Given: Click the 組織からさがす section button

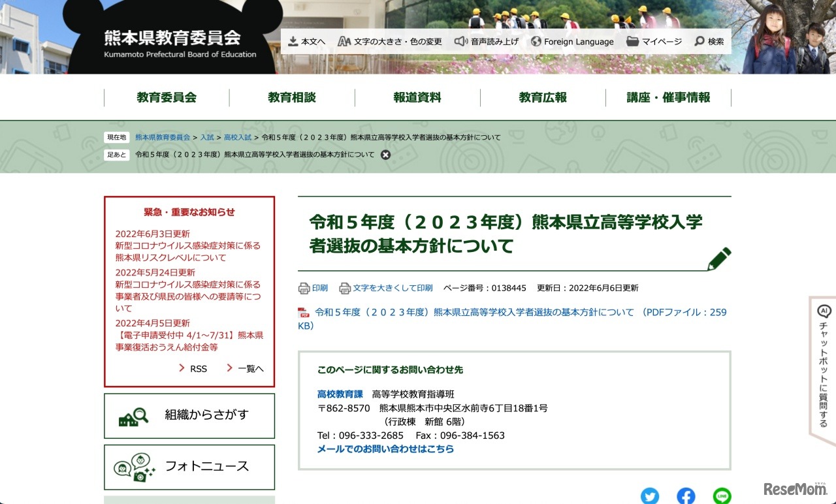Looking at the screenshot, I should [189, 416].
